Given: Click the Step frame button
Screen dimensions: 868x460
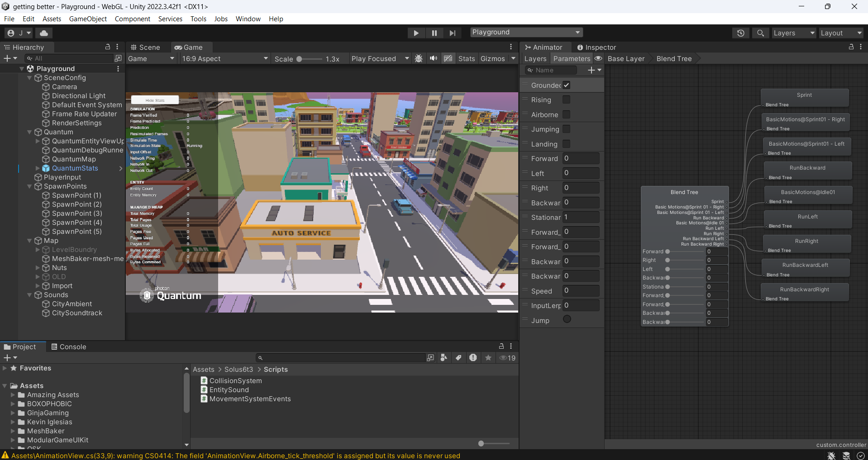Looking at the screenshot, I should pyautogui.click(x=452, y=33).
